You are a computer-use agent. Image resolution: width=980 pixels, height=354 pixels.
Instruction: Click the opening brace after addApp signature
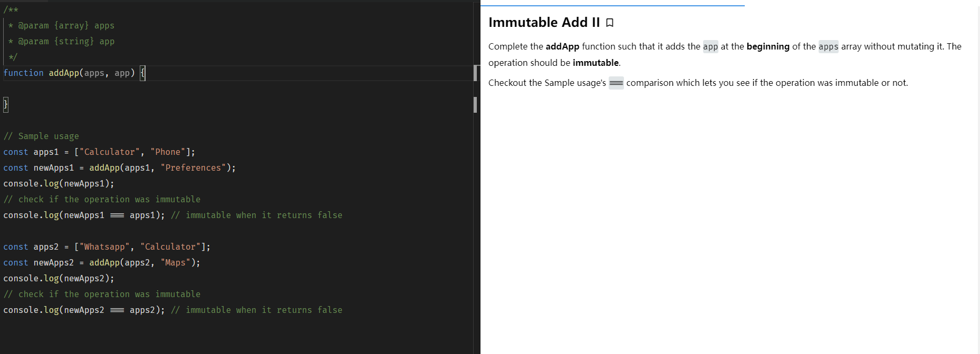coord(142,73)
